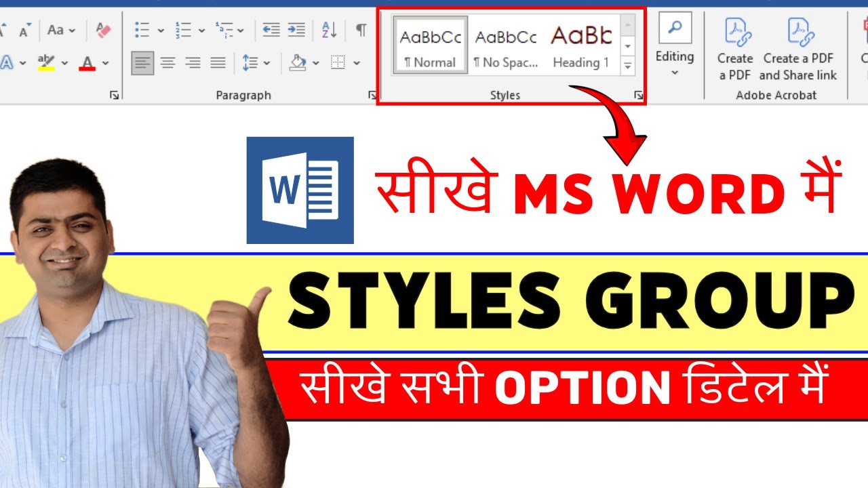This screenshot has height=488, width=868.
Task: Click Create a PDF and Share link
Action: pyautogui.click(x=798, y=49)
